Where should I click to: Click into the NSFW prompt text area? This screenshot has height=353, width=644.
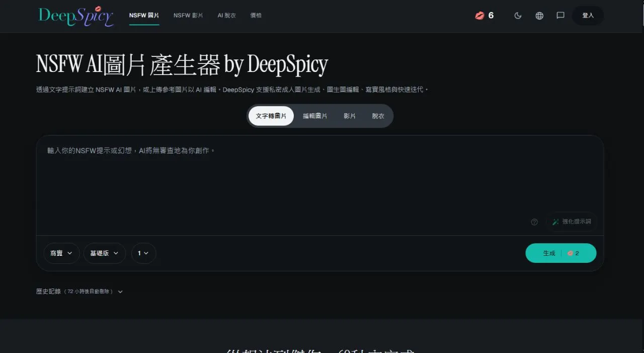pyautogui.click(x=320, y=185)
